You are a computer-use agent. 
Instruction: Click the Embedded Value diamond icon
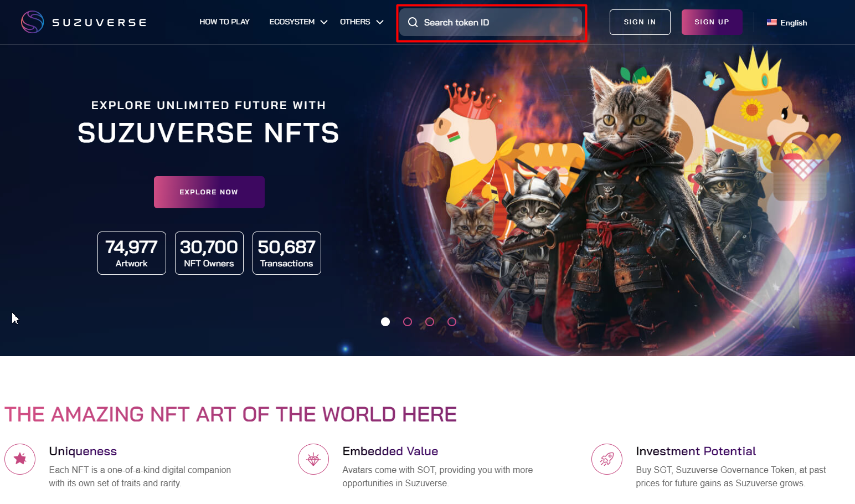pyautogui.click(x=313, y=459)
